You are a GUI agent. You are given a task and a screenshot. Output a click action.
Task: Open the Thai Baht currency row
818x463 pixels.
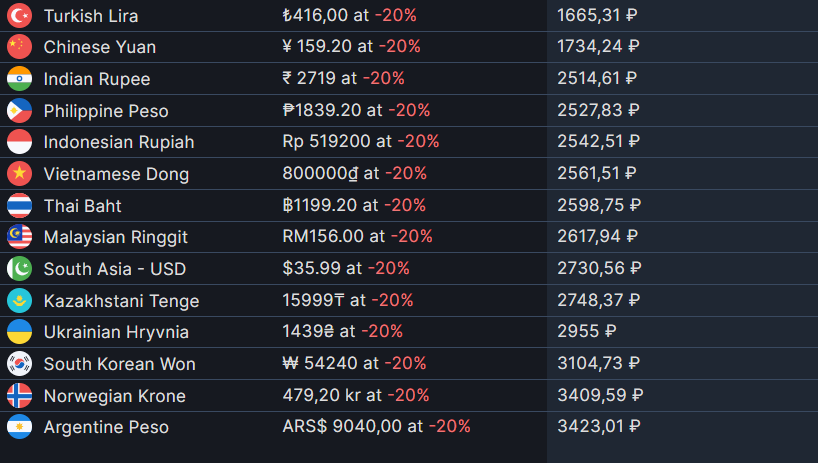click(409, 205)
